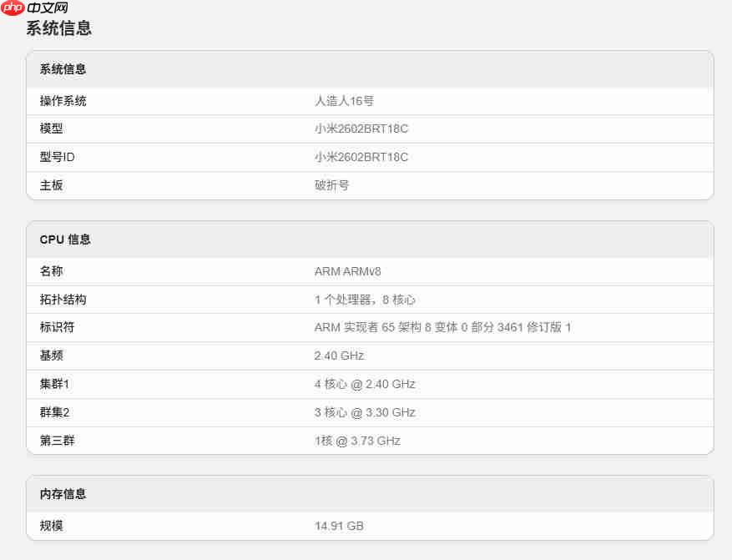The width and height of the screenshot is (732, 560).
Task: Click the 基频 value 2.40 GHz
Action: 339,356
